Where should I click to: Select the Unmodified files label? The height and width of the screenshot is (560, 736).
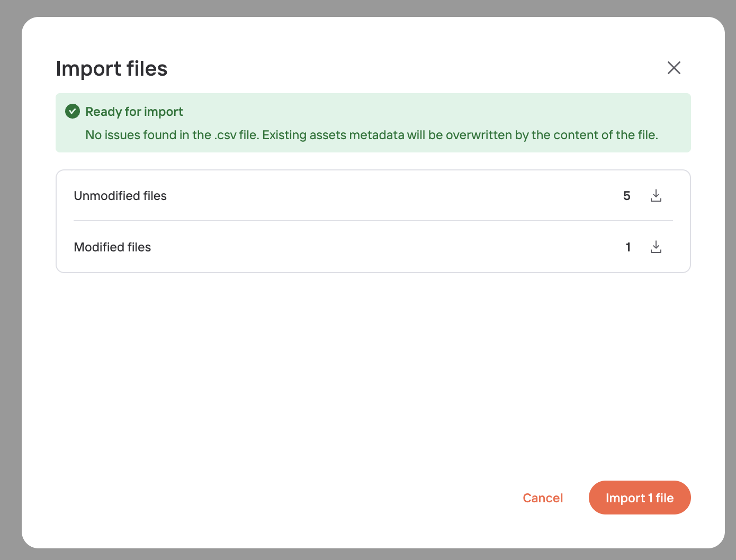[120, 196]
